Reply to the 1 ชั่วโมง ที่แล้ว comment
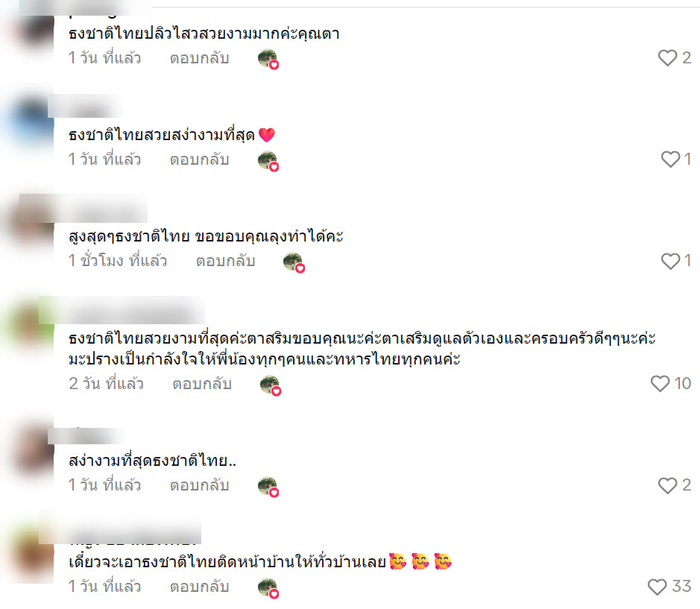 tap(225, 261)
